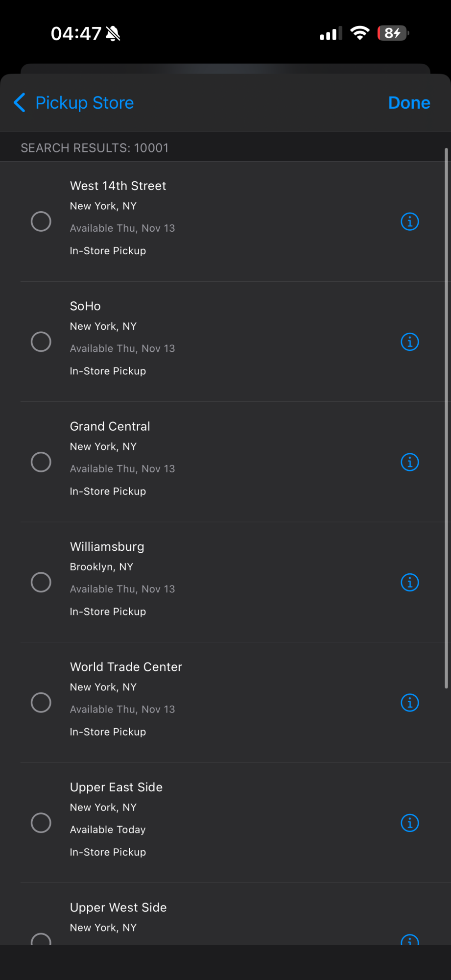The image size is (451, 980).
Task: Show Upper East Side store info
Action: pyautogui.click(x=409, y=823)
